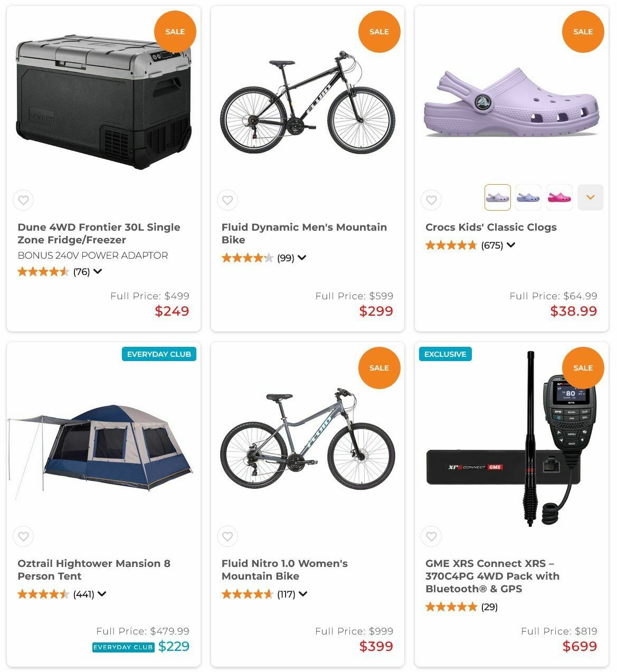
Task: Save Oztrail Hightower tent to wishlist
Action: click(x=23, y=536)
